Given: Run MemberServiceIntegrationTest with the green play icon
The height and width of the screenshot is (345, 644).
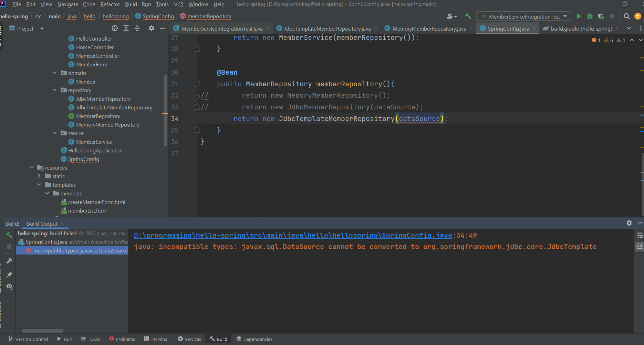Looking at the screenshot, I should point(579,16).
